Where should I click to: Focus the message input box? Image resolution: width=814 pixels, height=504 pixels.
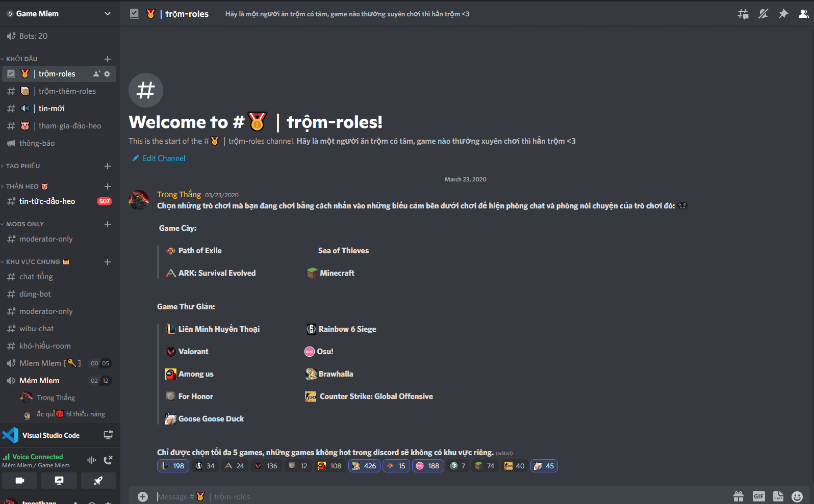click(x=439, y=496)
